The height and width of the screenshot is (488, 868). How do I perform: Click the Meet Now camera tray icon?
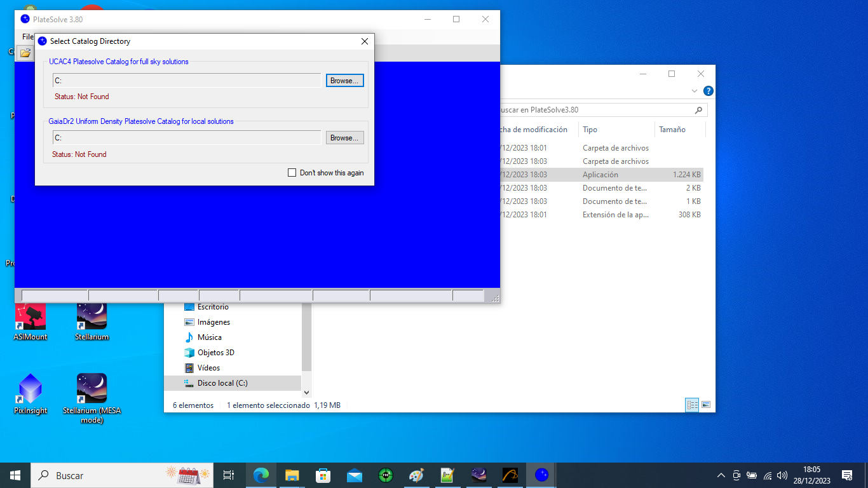click(x=736, y=475)
